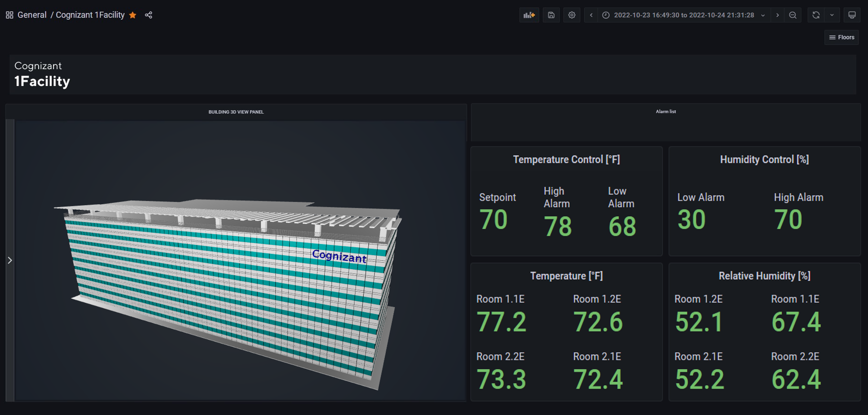Open the dashboards grid icon
Viewport: 868px width, 415px height.
[x=9, y=14]
